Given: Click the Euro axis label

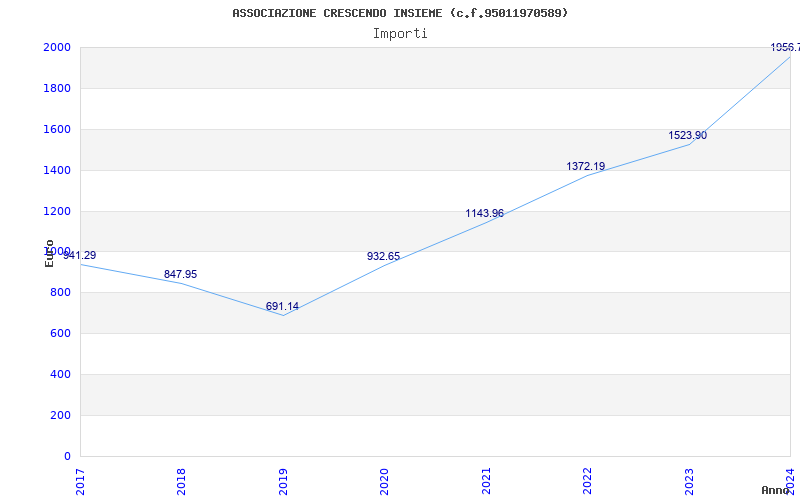Looking at the screenshot, I should [x=49, y=254].
